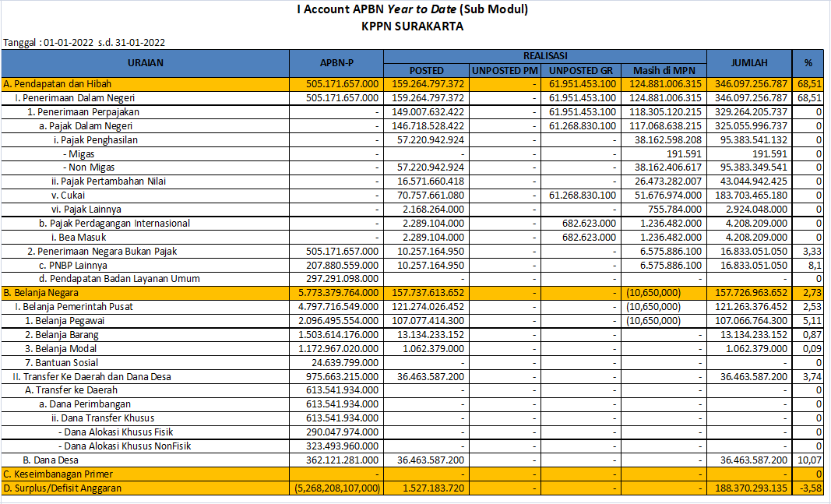This screenshot has width=831, height=504.
Task: Click JUMLAH value 95.383.541.132
Action: (x=754, y=140)
